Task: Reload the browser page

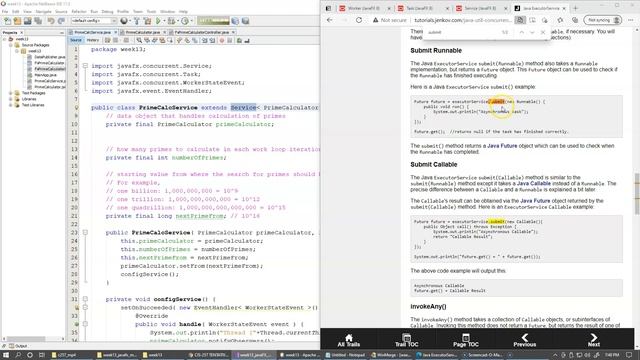Action: tap(359, 20)
